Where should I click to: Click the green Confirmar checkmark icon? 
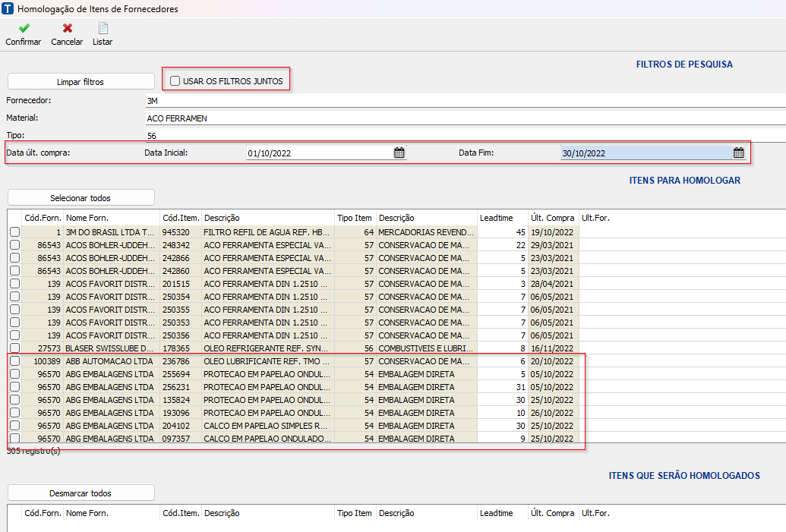coord(24,29)
